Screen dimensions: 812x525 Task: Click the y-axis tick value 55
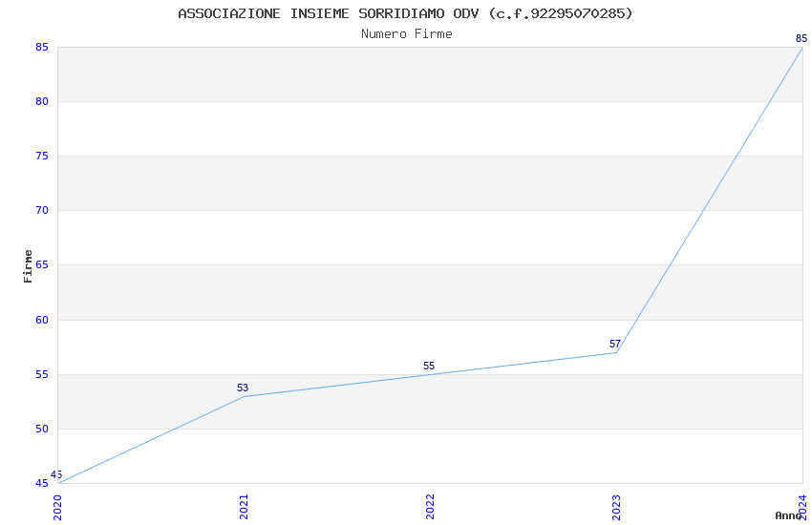42,374
